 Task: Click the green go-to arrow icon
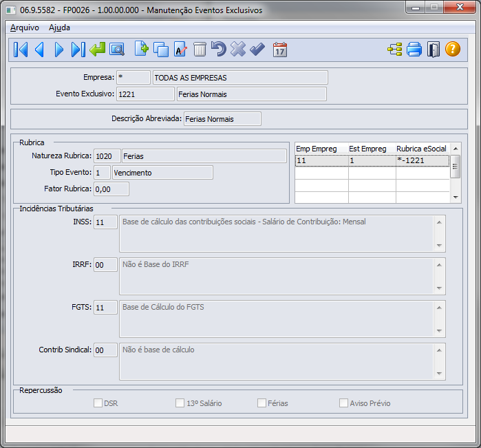click(98, 50)
